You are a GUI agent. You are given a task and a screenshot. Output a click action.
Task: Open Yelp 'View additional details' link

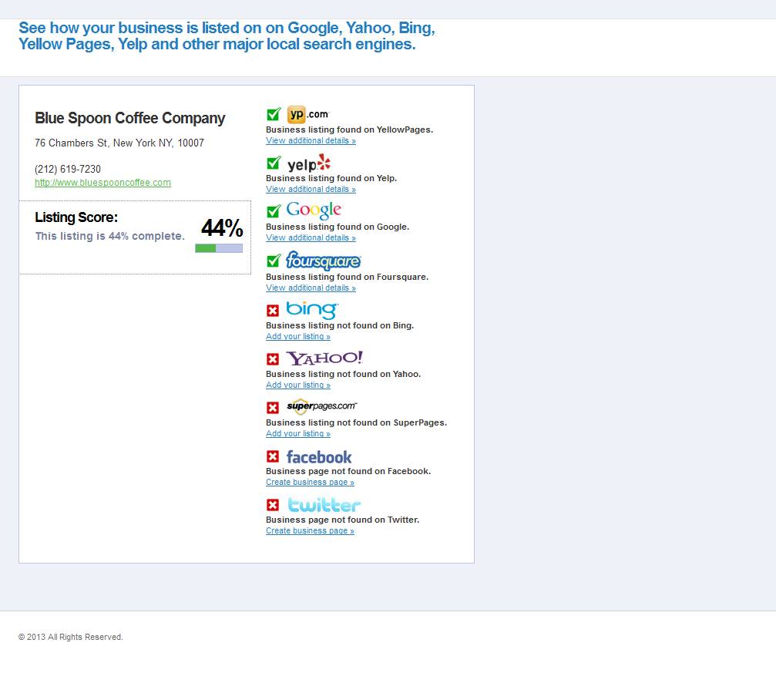[311, 189]
